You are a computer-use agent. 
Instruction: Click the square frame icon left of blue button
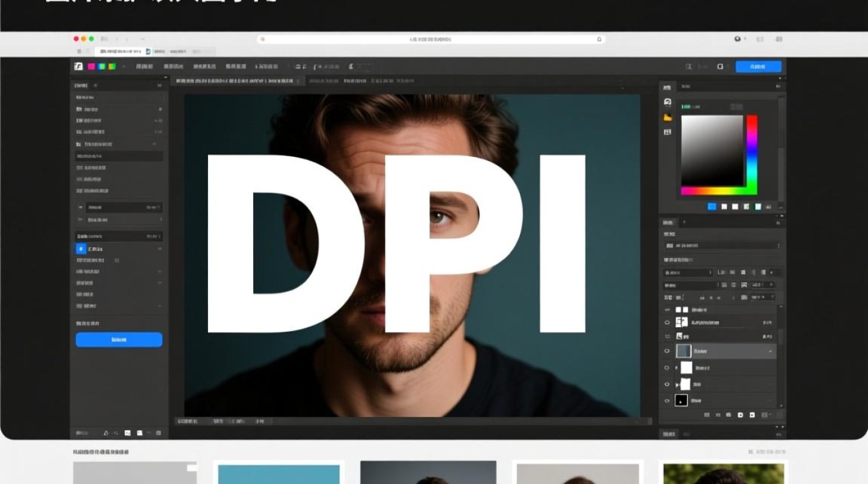[720, 66]
